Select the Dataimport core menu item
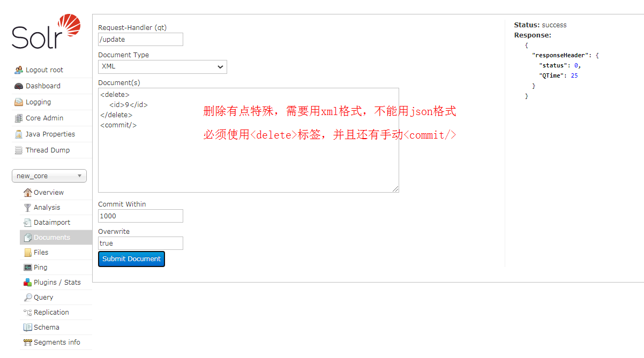Viewport: 644px width, 358px height. point(56,223)
